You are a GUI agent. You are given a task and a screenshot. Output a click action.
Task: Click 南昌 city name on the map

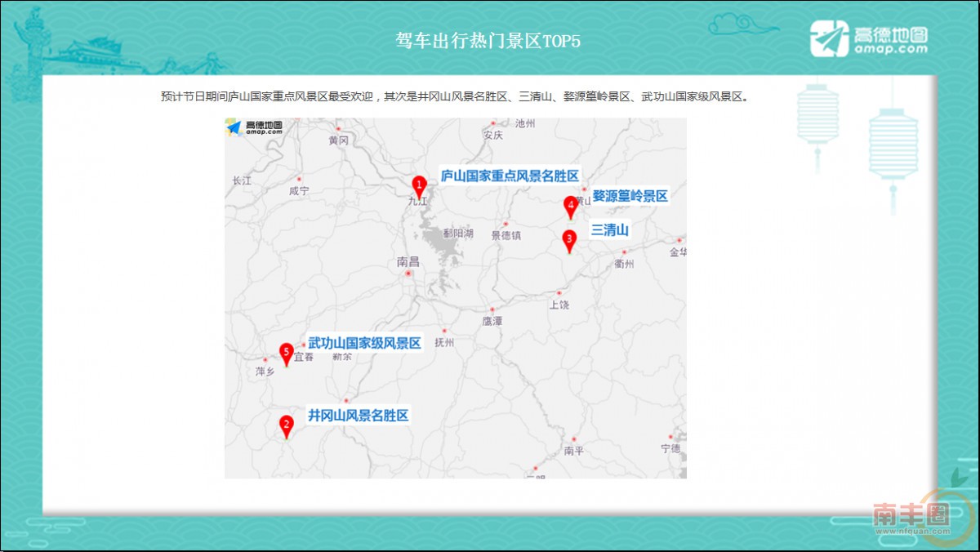408,262
